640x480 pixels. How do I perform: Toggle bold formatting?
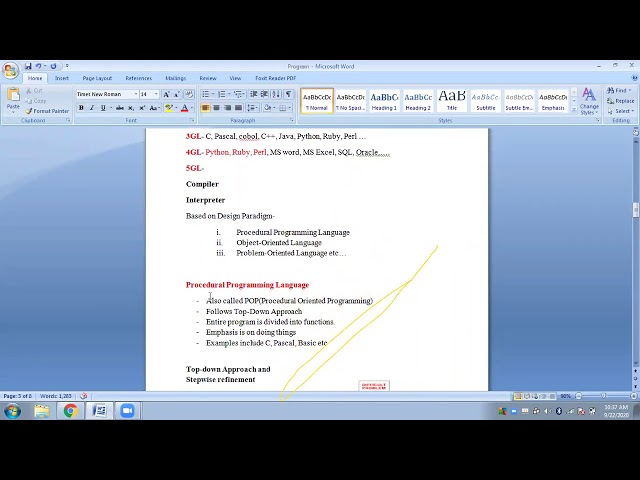coord(81,108)
